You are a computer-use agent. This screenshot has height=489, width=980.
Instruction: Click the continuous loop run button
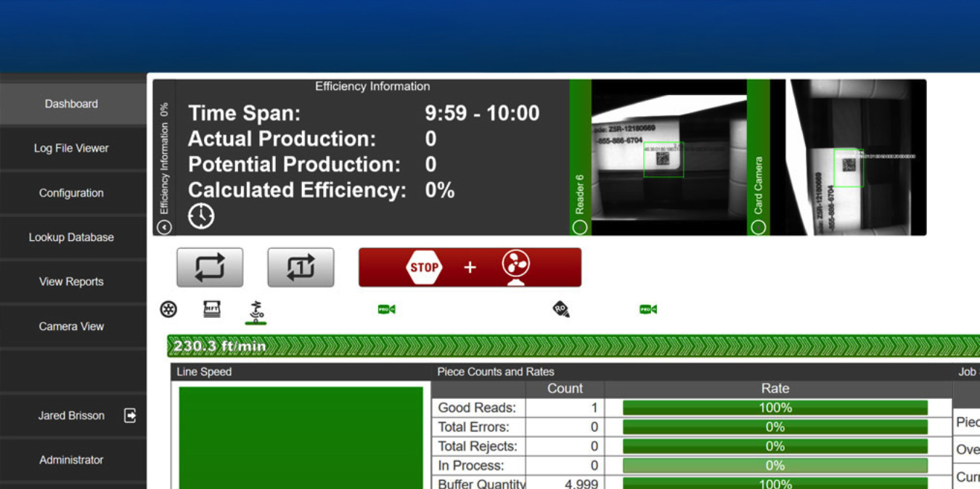pyautogui.click(x=210, y=267)
